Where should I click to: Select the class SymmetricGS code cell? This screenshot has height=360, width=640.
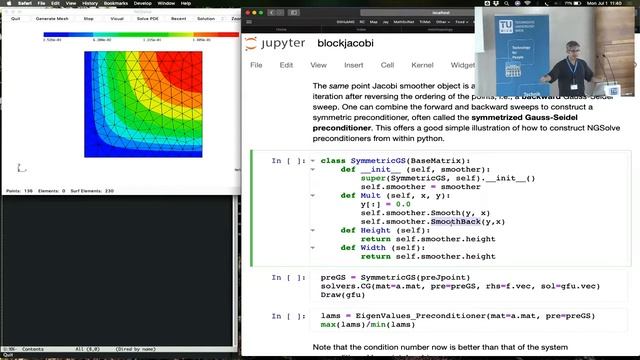(x=441, y=209)
